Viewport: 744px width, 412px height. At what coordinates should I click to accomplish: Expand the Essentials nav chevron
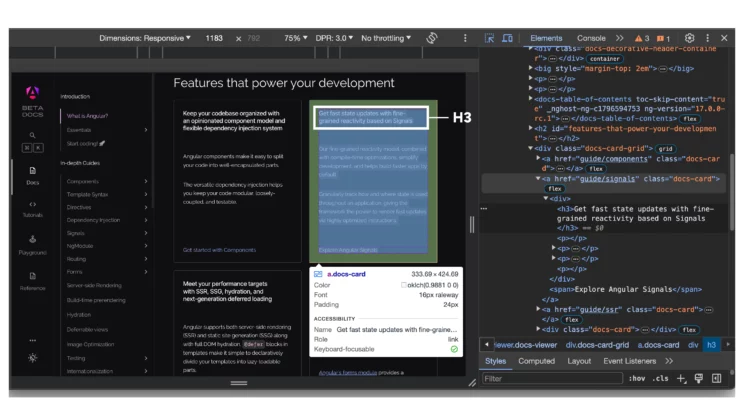pos(146,130)
